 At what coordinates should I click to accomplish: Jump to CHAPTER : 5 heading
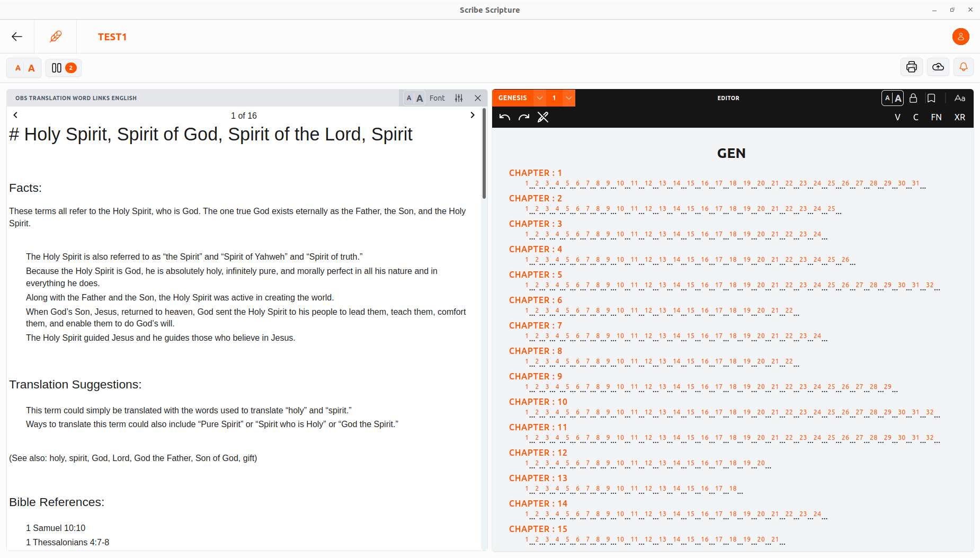click(x=535, y=274)
